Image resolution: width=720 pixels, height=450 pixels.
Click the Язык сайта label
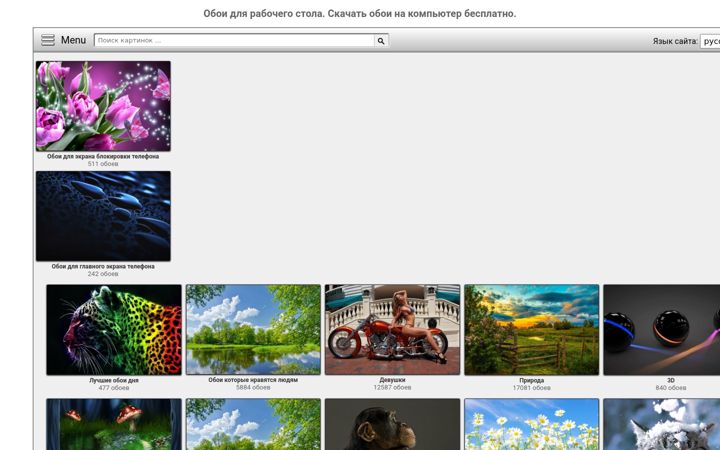click(675, 41)
